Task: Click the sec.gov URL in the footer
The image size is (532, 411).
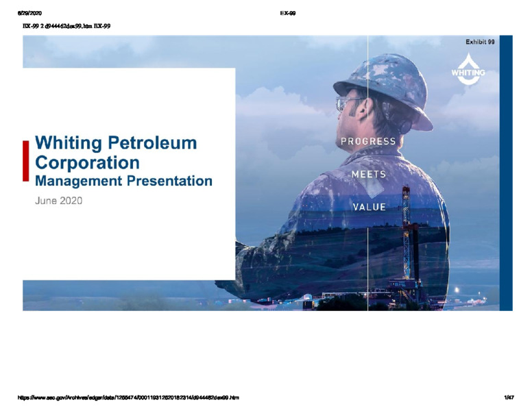Action: point(128,397)
